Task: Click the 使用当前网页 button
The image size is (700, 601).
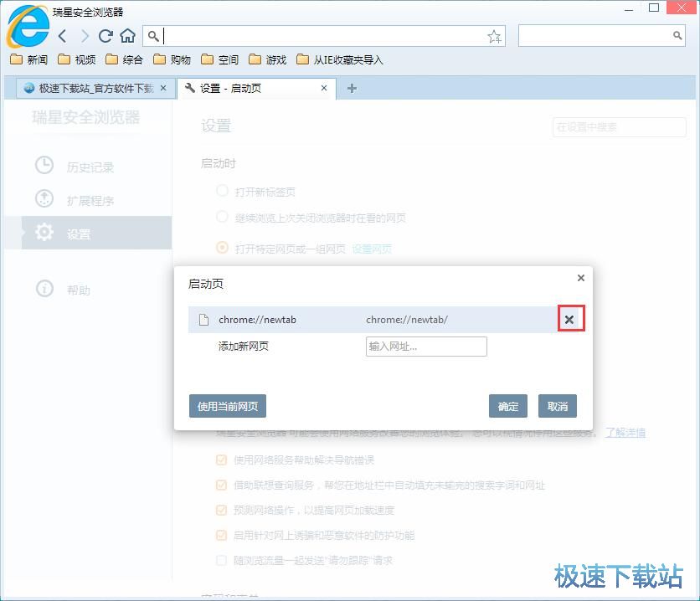Action: pyautogui.click(x=228, y=406)
